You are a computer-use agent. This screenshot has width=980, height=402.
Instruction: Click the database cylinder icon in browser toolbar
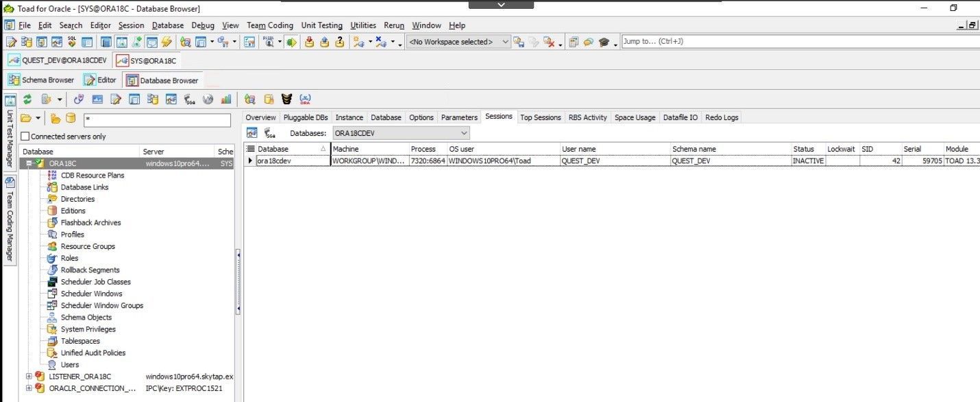tap(269, 99)
